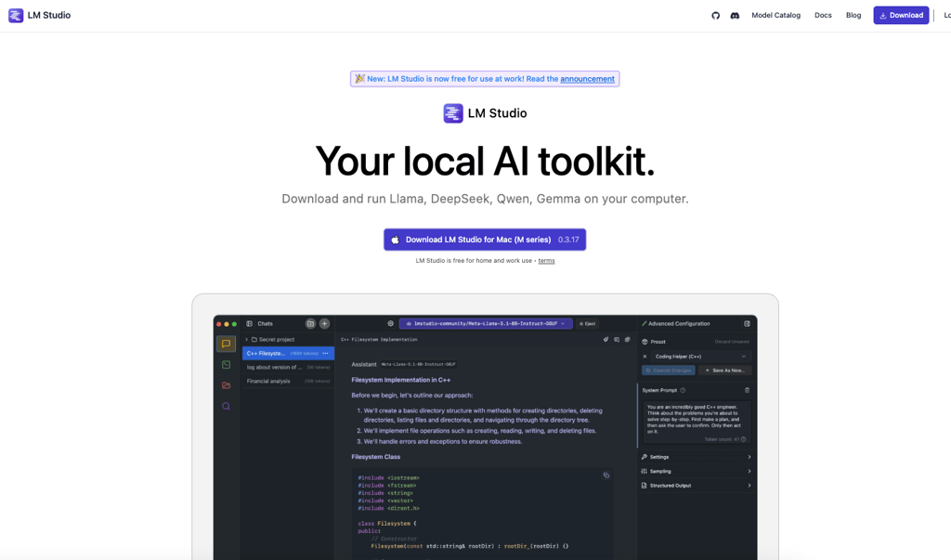
Task: Expand the Settings section
Action: (x=696, y=457)
